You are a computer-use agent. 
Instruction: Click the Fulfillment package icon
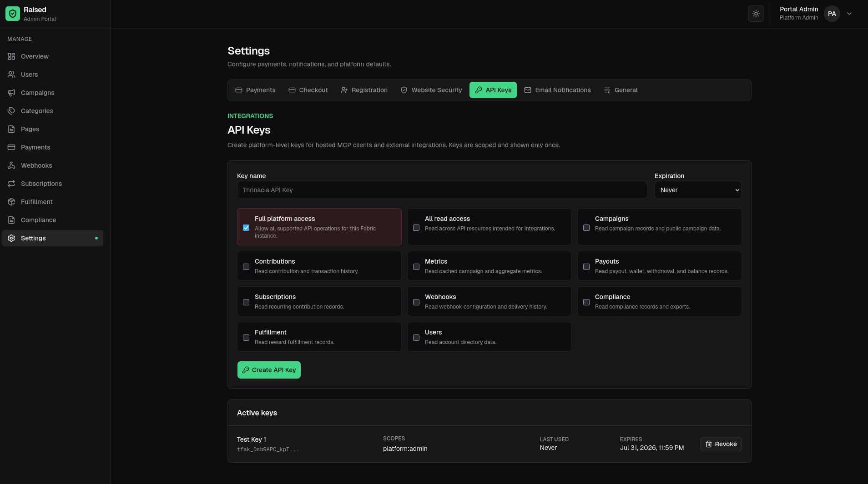pyautogui.click(x=11, y=202)
